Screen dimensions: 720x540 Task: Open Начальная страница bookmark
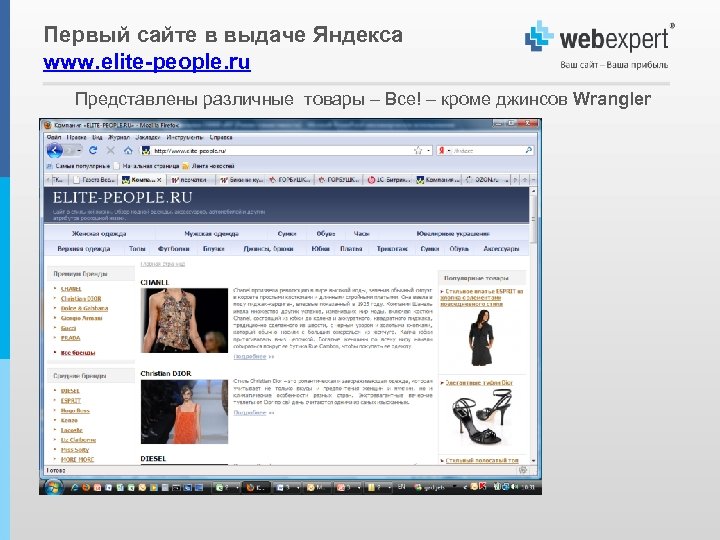pyautogui.click(x=147, y=166)
